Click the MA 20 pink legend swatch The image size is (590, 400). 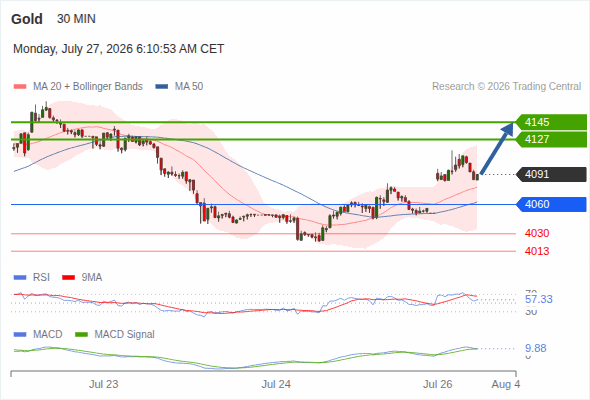click(20, 87)
